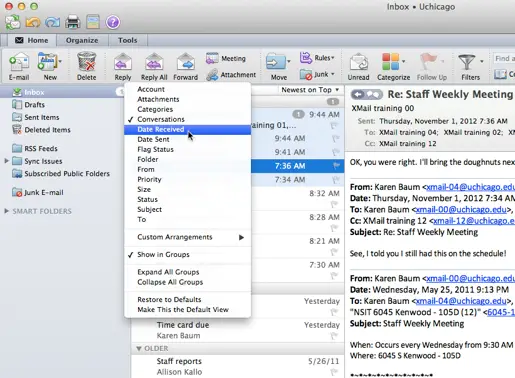Screen dimensions: 515x378
Task: Click the Send/Receive icon in the top toolbar
Action: 13,22
